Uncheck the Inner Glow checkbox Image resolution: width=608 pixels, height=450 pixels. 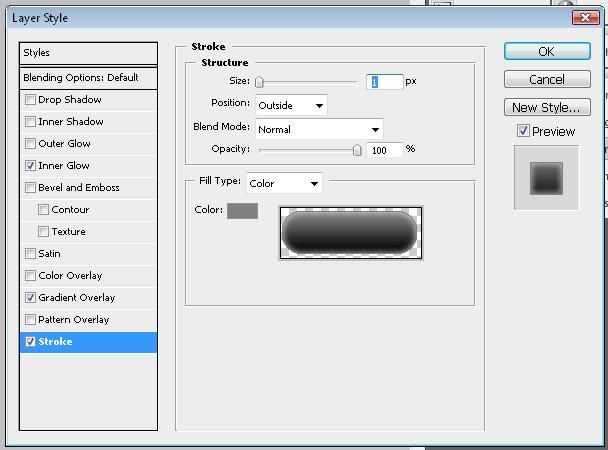pyautogui.click(x=31, y=166)
